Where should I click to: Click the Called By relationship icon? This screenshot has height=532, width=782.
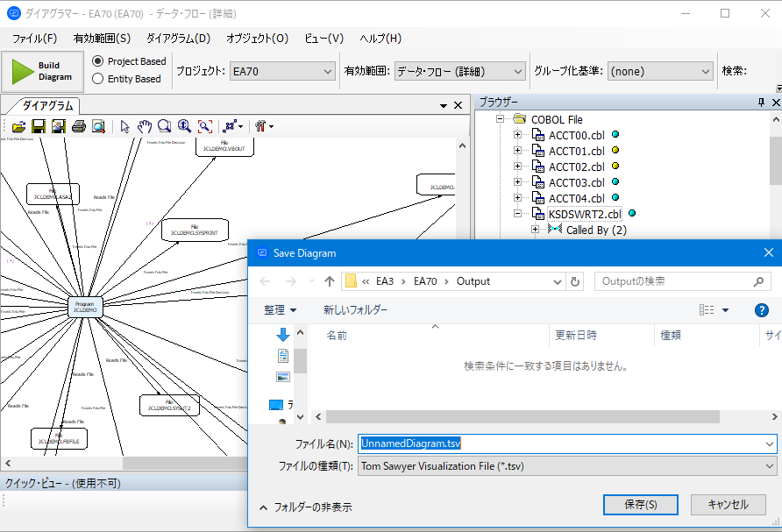(555, 229)
